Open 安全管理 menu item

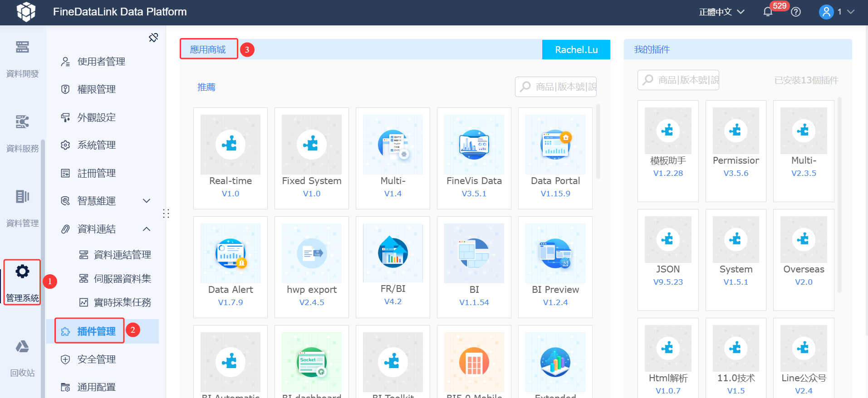click(x=103, y=359)
